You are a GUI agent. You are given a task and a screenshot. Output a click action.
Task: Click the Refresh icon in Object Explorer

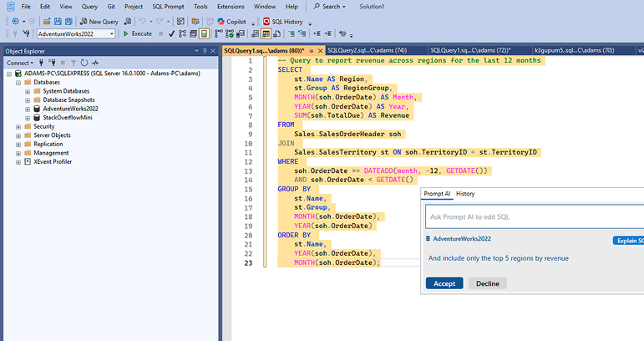tap(84, 63)
